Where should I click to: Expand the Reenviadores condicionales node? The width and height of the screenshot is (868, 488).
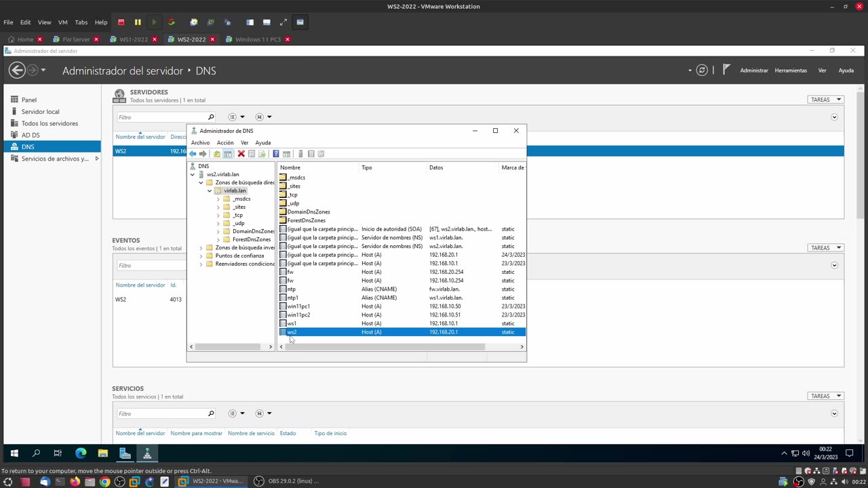tap(201, 264)
